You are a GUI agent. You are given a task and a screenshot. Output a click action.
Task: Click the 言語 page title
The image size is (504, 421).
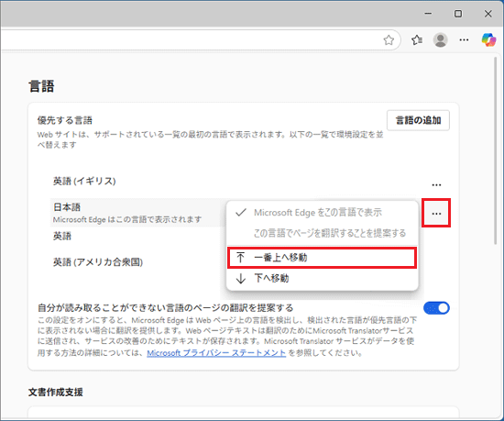point(41,86)
